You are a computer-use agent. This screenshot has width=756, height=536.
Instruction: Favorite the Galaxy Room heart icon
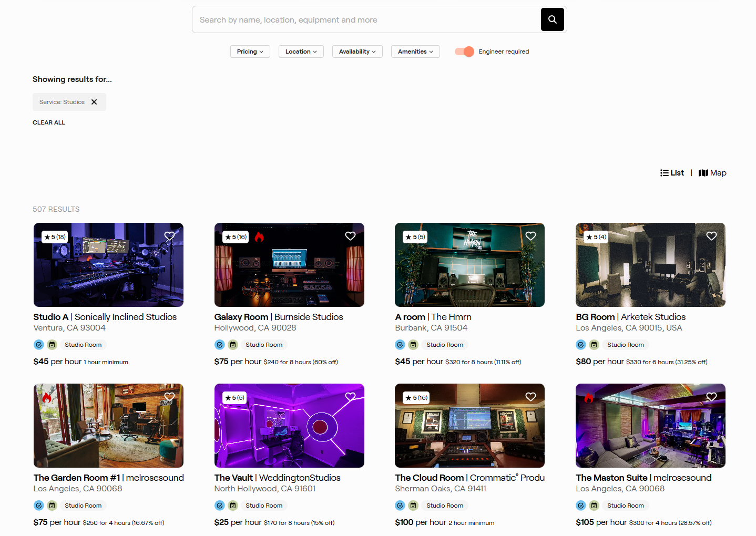(x=350, y=236)
